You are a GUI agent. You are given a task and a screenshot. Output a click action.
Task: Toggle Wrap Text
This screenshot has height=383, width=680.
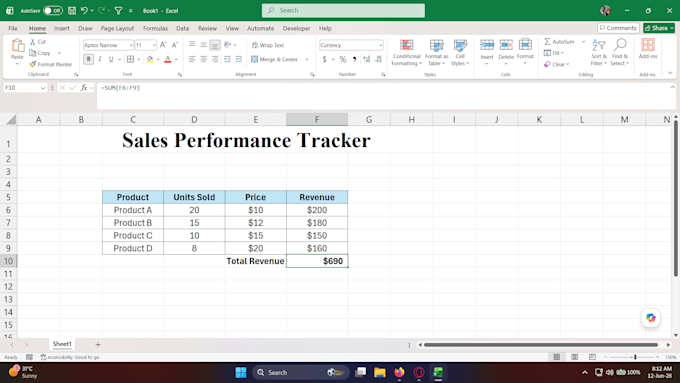coord(268,45)
